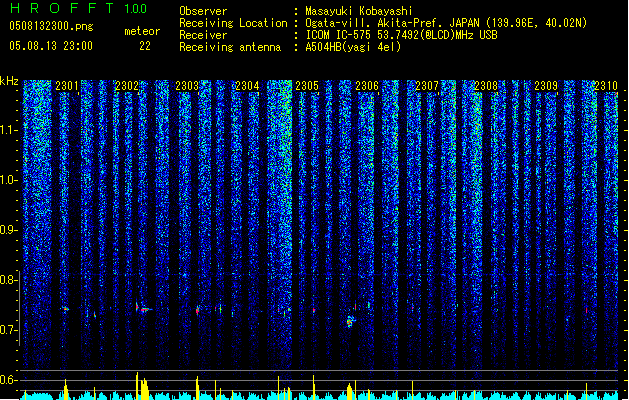Click the 2310 time marker

coord(606,86)
